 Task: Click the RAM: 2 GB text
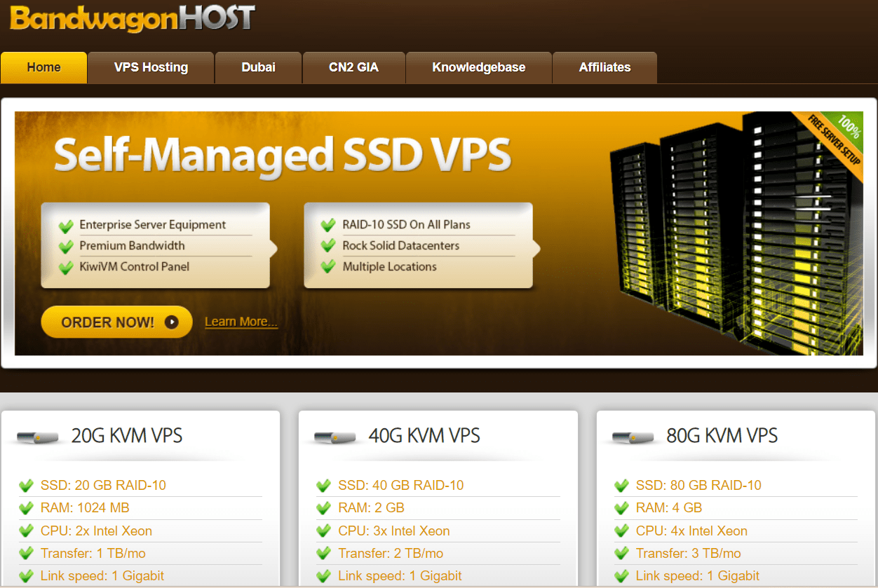pos(371,507)
